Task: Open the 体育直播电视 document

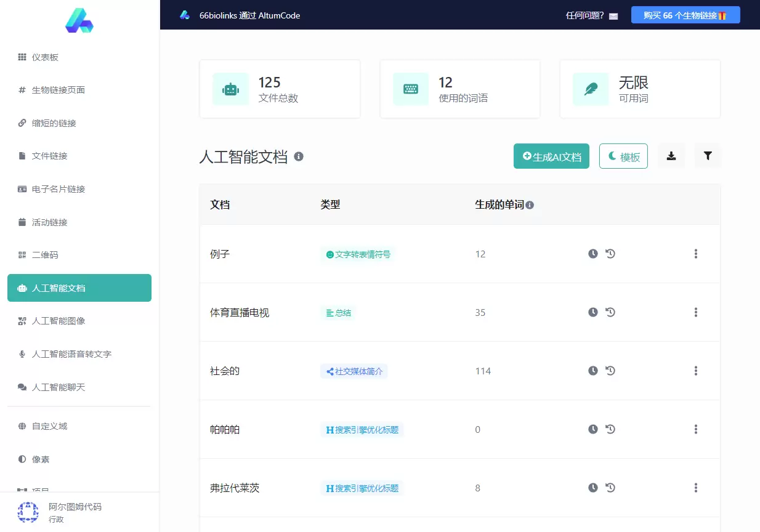Action: click(240, 312)
